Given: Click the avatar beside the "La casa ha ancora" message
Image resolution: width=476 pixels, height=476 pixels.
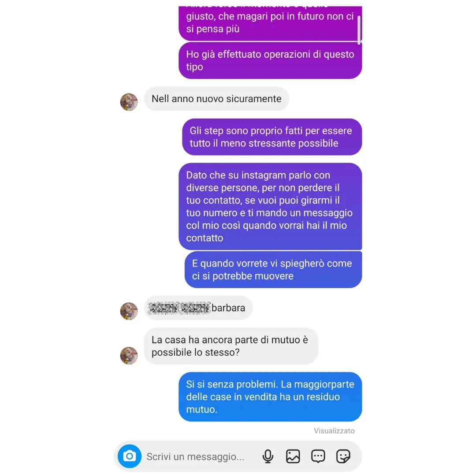Looking at the screenshot, I should 129,356.
